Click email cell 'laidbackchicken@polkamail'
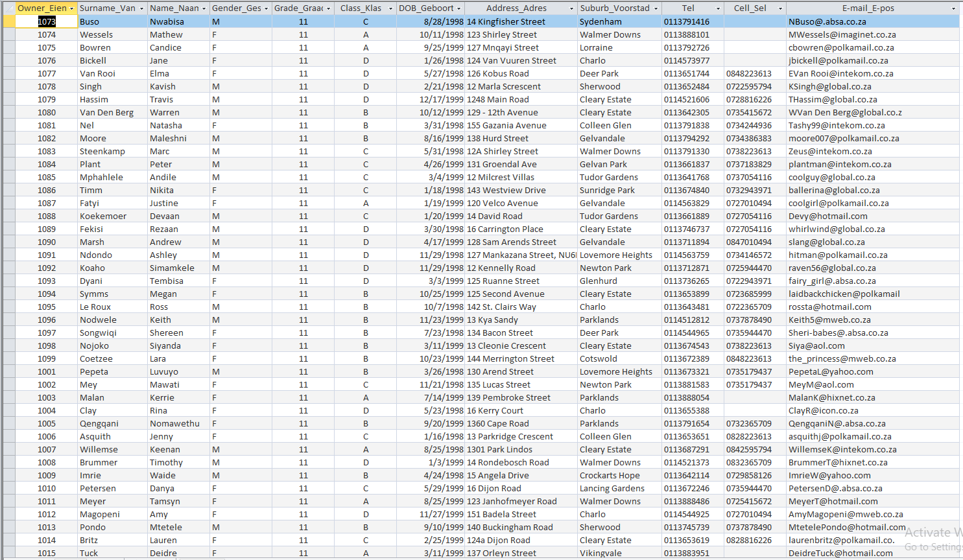The width and height of the screenshot is (963, 560). click(873, 294)
